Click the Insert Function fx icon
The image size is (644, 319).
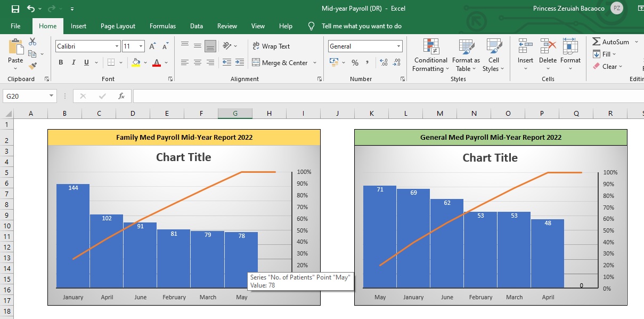[121, 96]
